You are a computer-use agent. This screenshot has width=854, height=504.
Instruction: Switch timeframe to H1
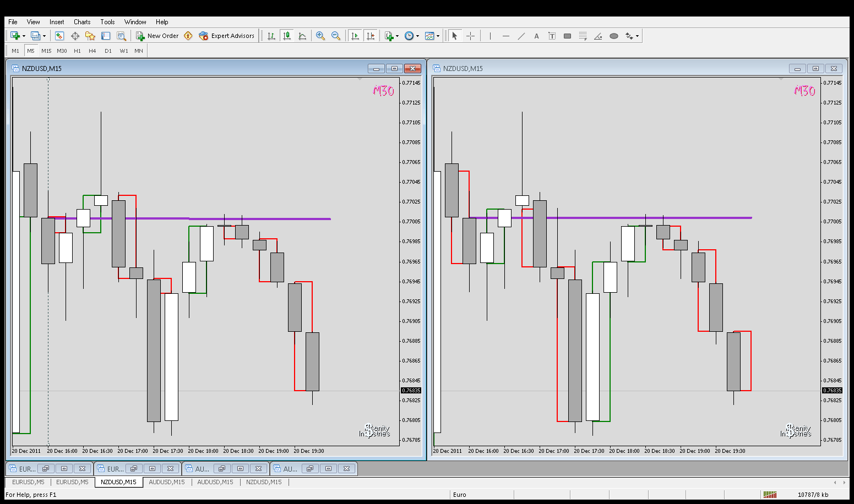77,51
